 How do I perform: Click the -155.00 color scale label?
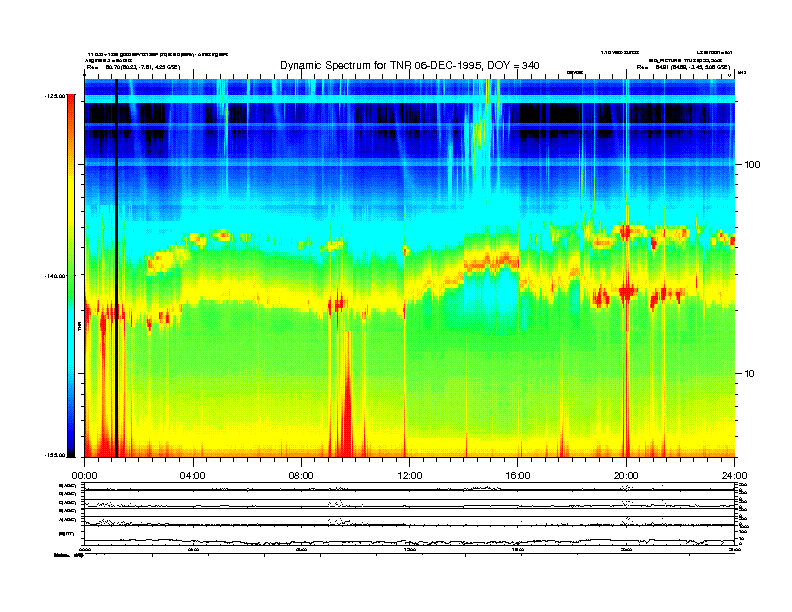(x=55, y=455)
